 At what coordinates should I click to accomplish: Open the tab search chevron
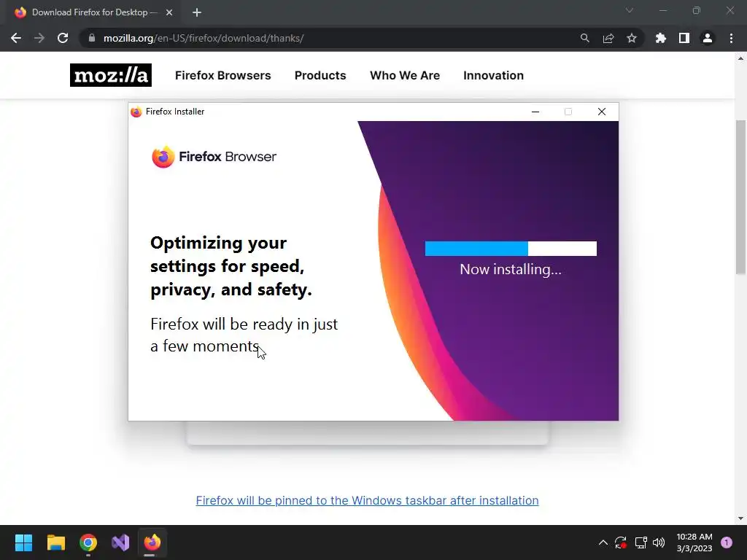click(630, 10)
